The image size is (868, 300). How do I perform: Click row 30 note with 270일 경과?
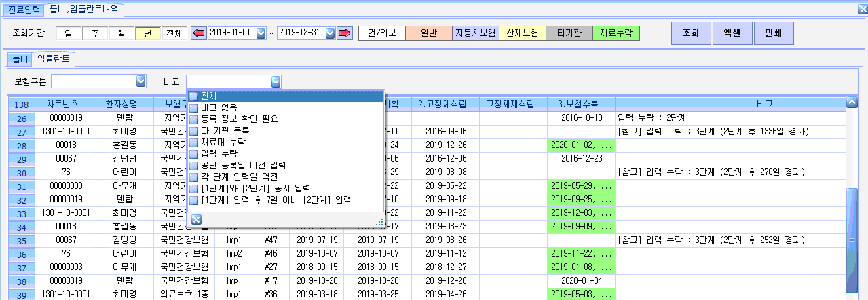pos(710,172)
